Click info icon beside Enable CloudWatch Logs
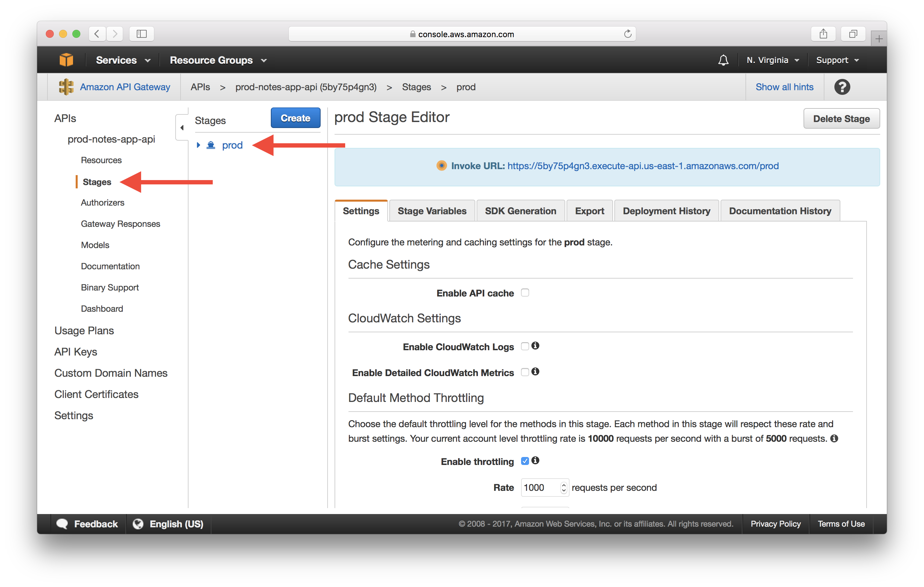Viewport: 924px width, 587px height. pyautogui.click(x=535, y=346)
